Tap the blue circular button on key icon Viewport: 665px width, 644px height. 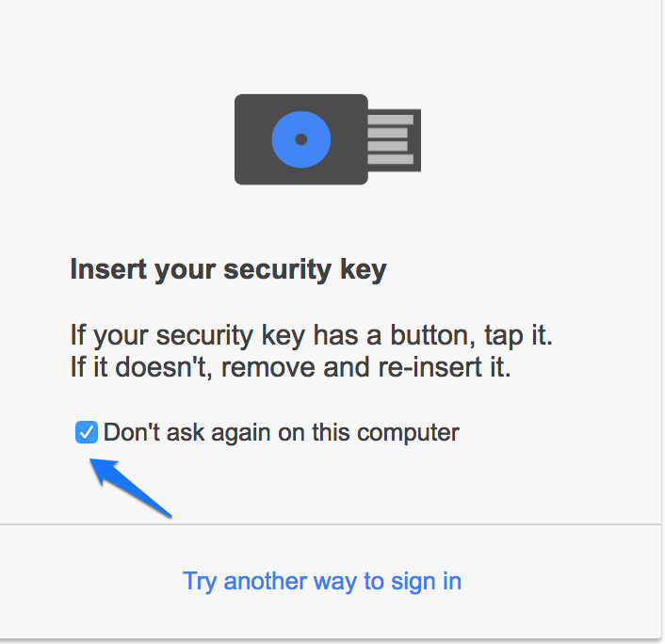click(301, 139)
